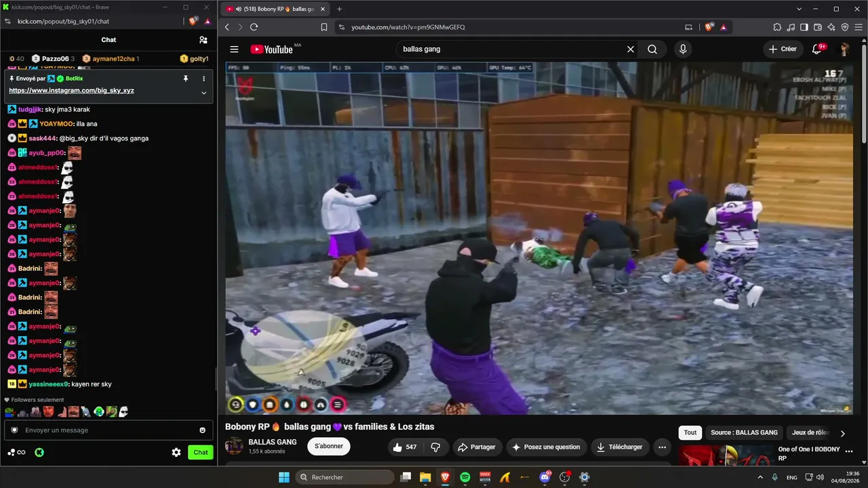Show hidden system tray icons

tap(759, 477)
